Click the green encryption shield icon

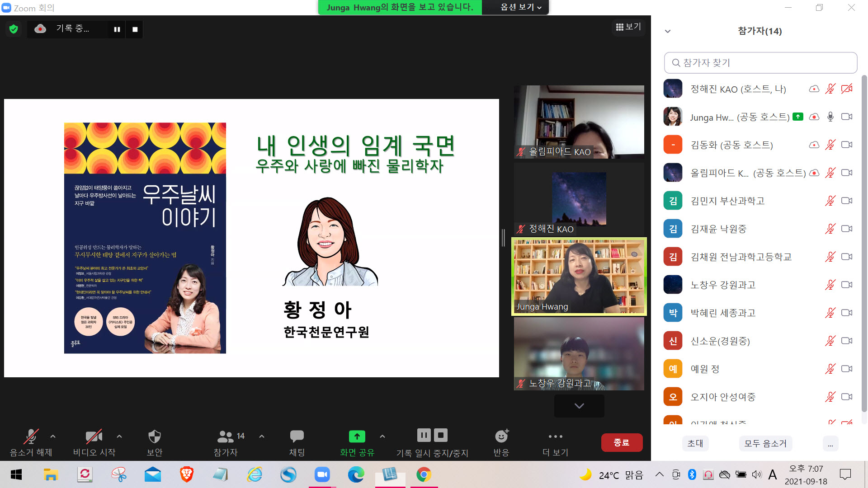pos(14,29)
